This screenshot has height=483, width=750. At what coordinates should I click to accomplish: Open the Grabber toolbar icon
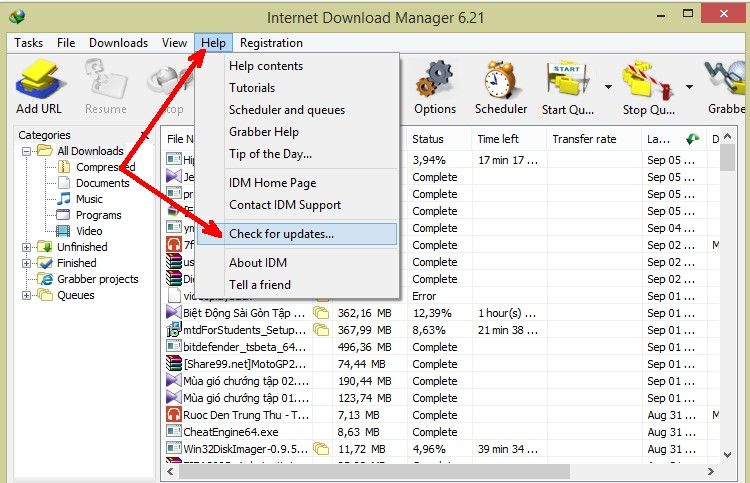[725, 79]
